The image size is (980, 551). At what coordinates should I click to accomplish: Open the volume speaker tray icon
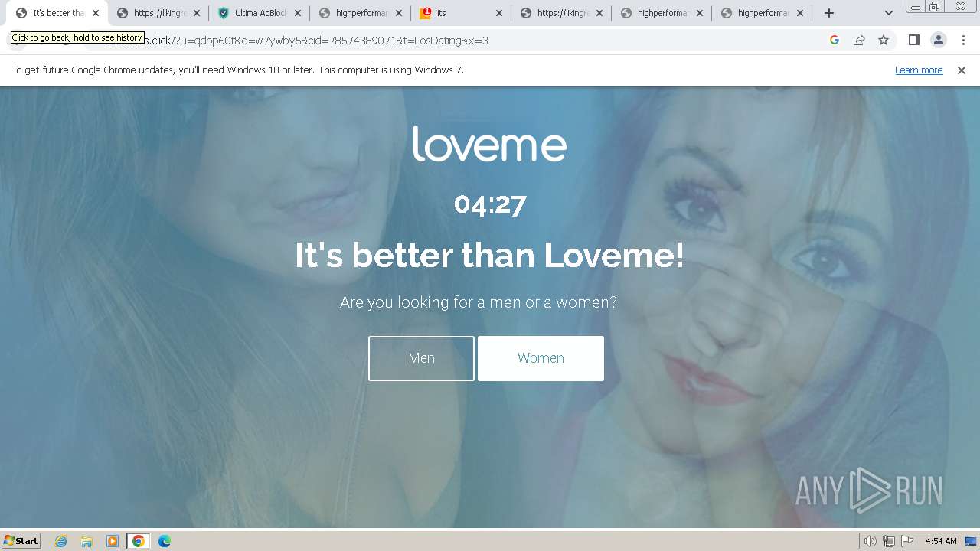coord(871,541)
